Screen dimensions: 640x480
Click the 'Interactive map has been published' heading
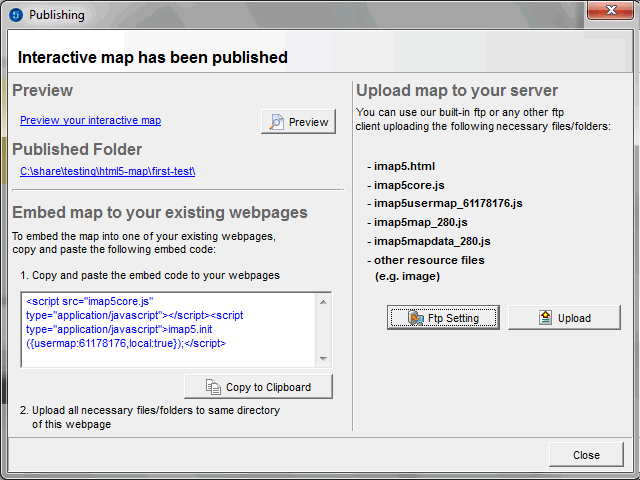(x=153, y=57)
